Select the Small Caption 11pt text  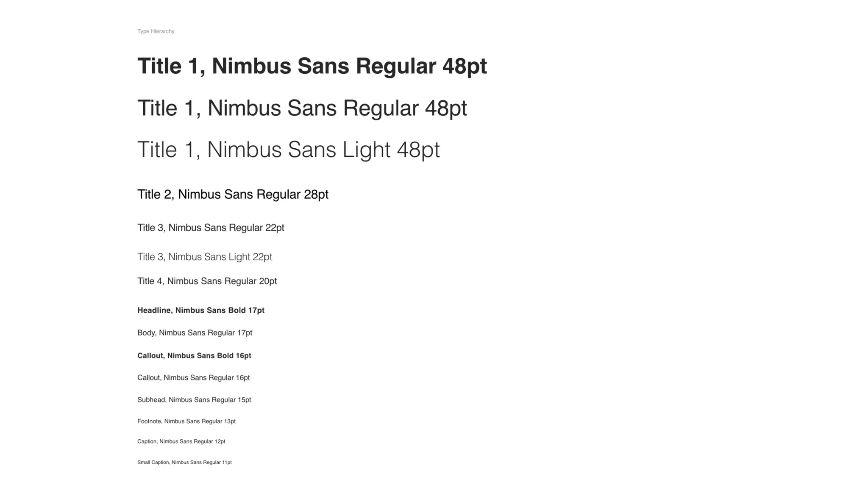coord(184,463)
